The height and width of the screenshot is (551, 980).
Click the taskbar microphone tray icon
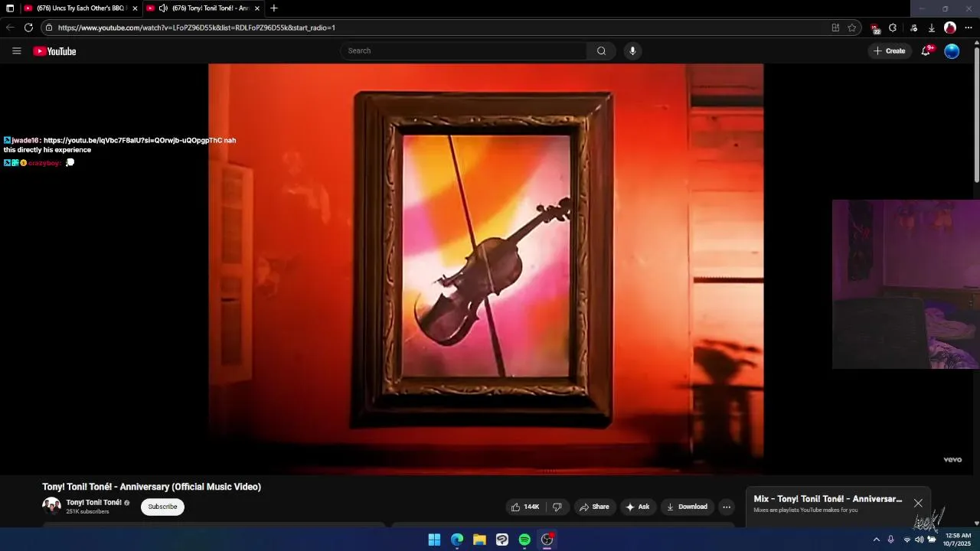tap(890, 540)
